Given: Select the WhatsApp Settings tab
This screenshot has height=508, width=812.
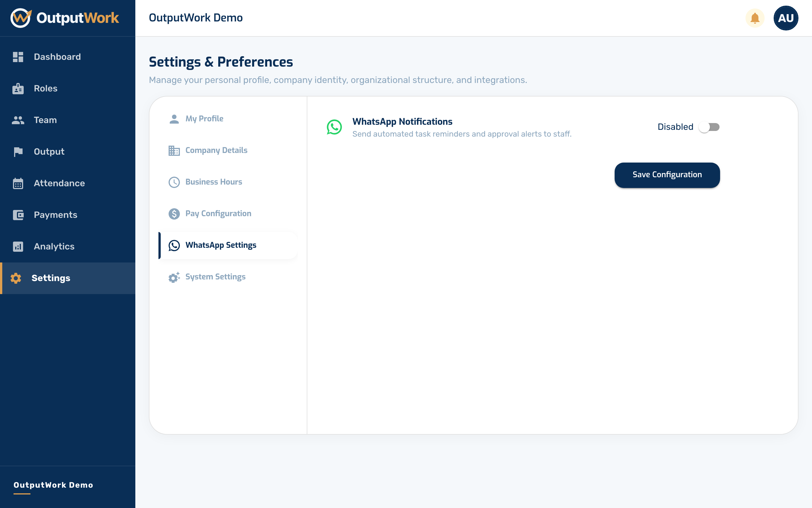Looking at the screenshot, I should coord(228,245).
